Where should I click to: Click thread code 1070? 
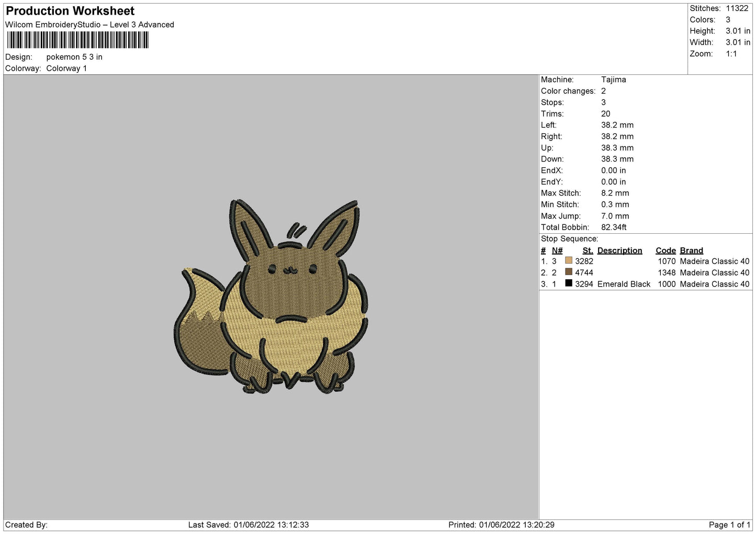[667, 261]
